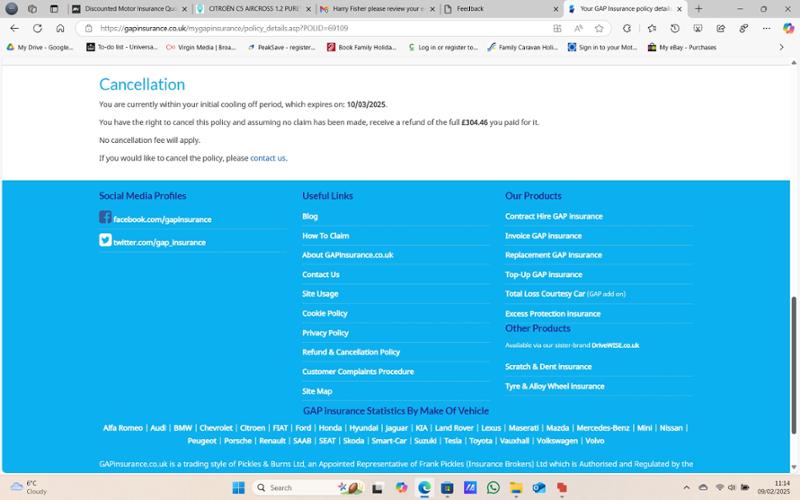The image size is (800, 500).
Task: Open Excess Protection Insurance link
Action: click(553, 314)
